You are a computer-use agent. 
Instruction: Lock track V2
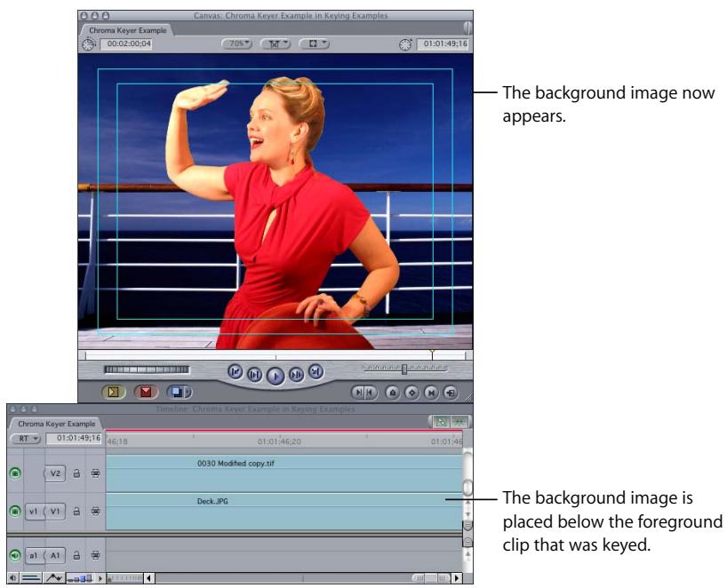[76, 473]
